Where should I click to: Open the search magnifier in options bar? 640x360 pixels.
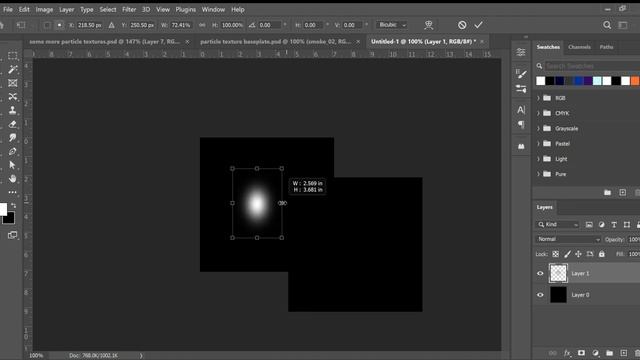pyautogui.click(x=607, y=25)
